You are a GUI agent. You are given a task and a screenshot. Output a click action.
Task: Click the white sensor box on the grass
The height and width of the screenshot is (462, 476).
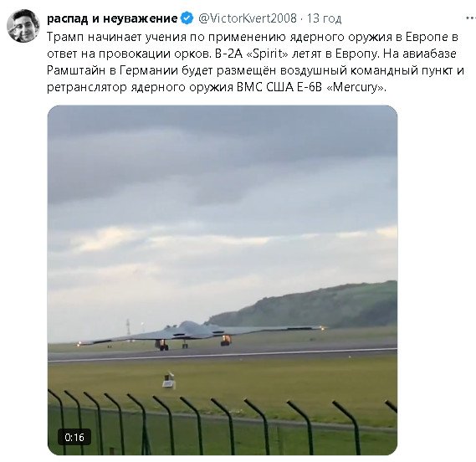pyautogui.click(x=169, y=380)
